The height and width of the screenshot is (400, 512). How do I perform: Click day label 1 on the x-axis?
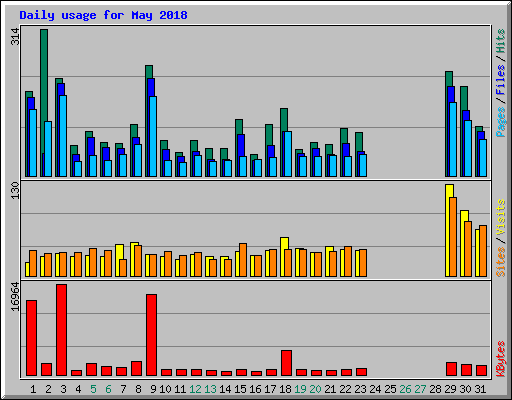[33, 389]
